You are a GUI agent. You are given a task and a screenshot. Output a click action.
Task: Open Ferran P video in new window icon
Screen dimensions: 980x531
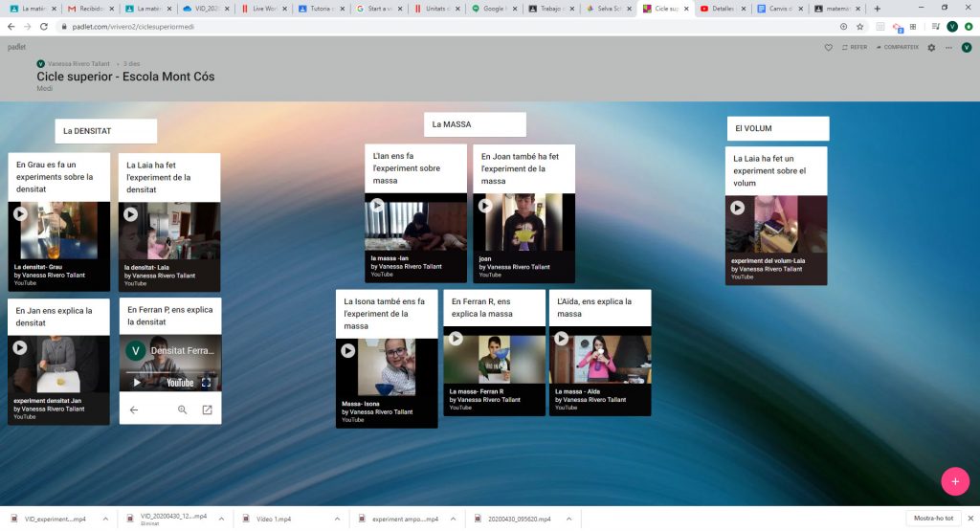(x=207, y=409)
